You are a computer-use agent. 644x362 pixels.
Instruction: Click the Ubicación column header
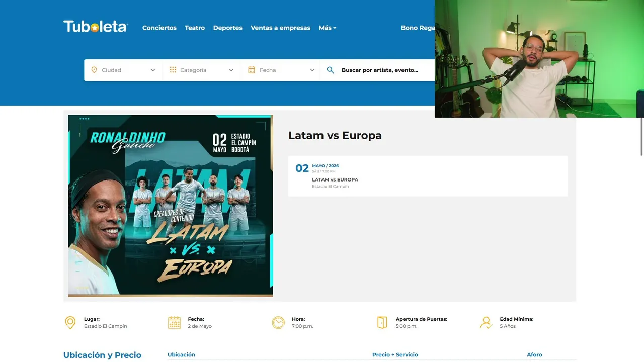coord(181,354)
